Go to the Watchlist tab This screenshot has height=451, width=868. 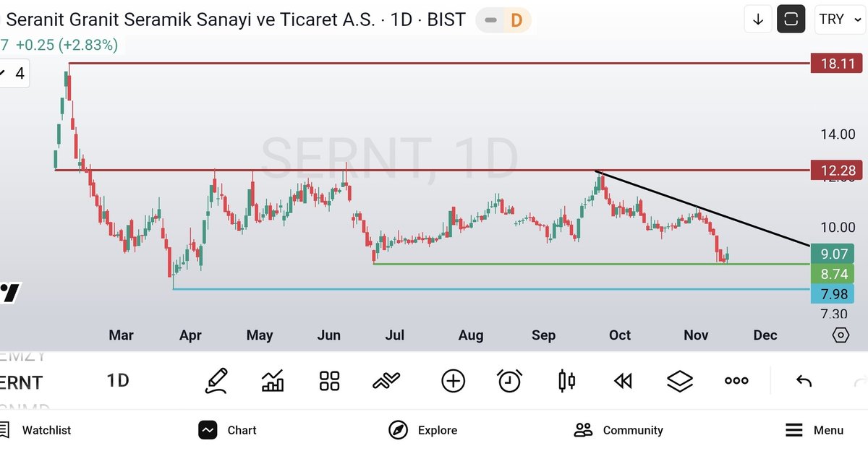pos(36,430)
